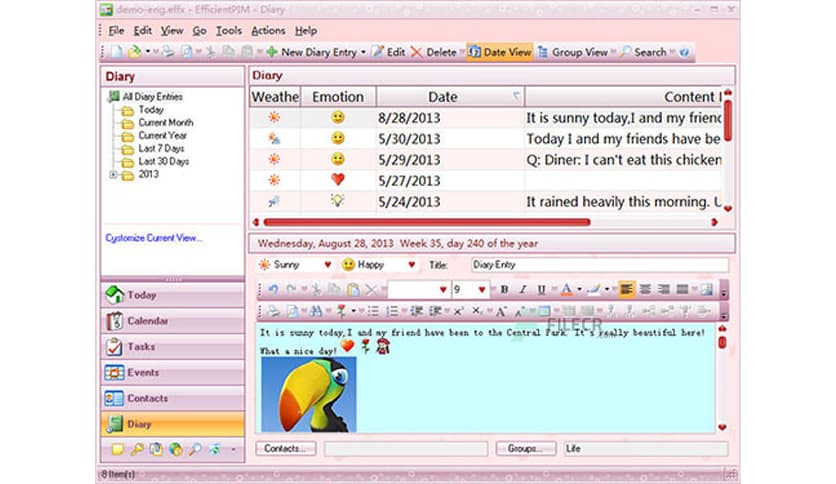
Task: Click the print icon in editor second toolbar
Action: (x=273, y=311)
